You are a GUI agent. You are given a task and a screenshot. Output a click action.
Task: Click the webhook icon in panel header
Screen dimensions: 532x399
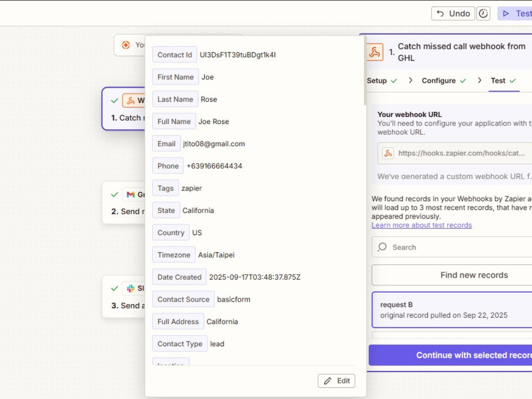(x=375, y=52)
